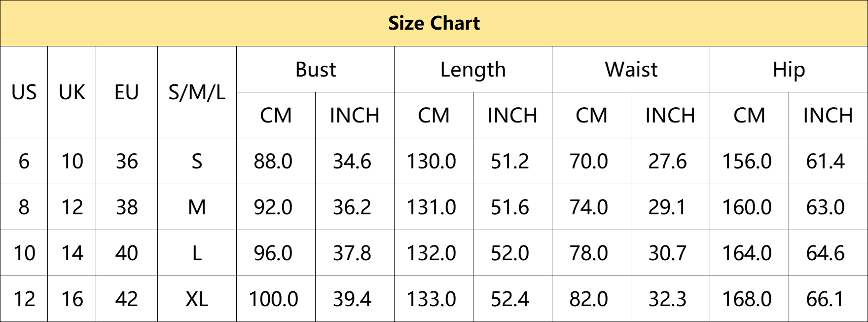Select the US column header
This screenshot has height=322, width=868.
point(24,92)
